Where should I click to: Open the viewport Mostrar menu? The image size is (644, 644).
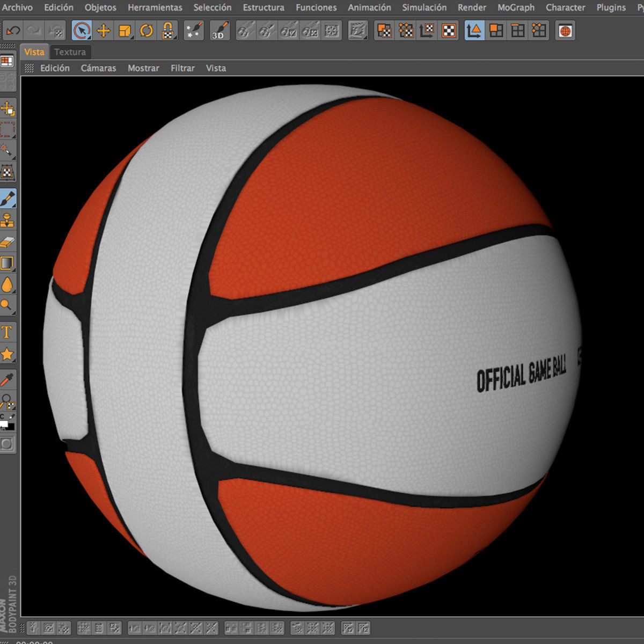pyautogui.click(x=143, y=68)
